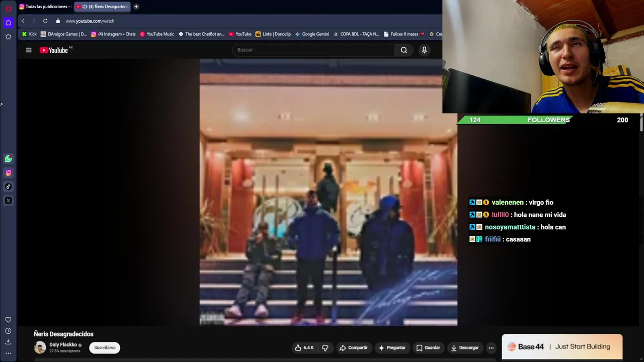
Task: Switch to the YouTube 'Ñeris Desagradecidos' tab
Action: click(102, 7)
